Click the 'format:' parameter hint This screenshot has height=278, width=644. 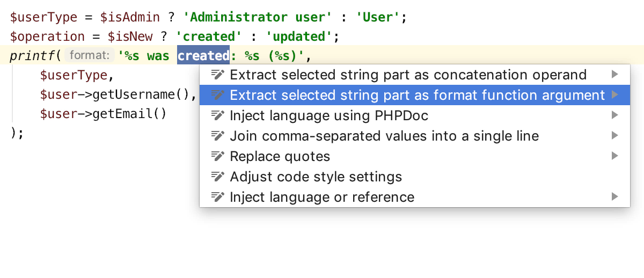pos(90,55)
